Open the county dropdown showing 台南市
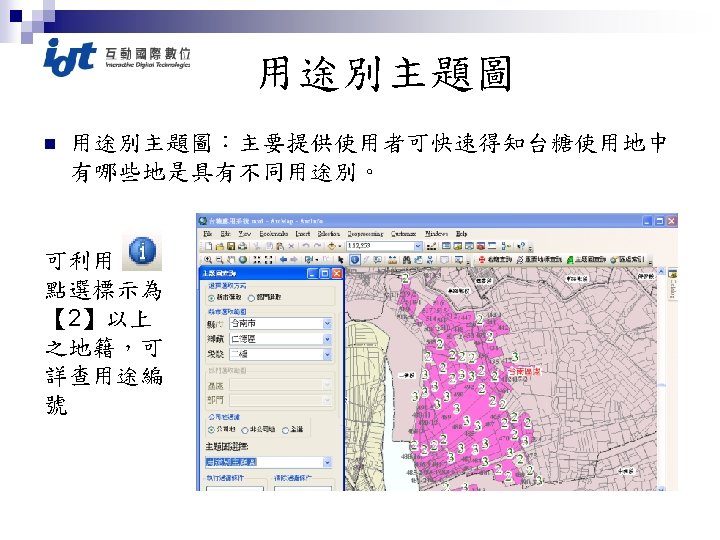Screen dimensions: 720x540 coord(327,324)
